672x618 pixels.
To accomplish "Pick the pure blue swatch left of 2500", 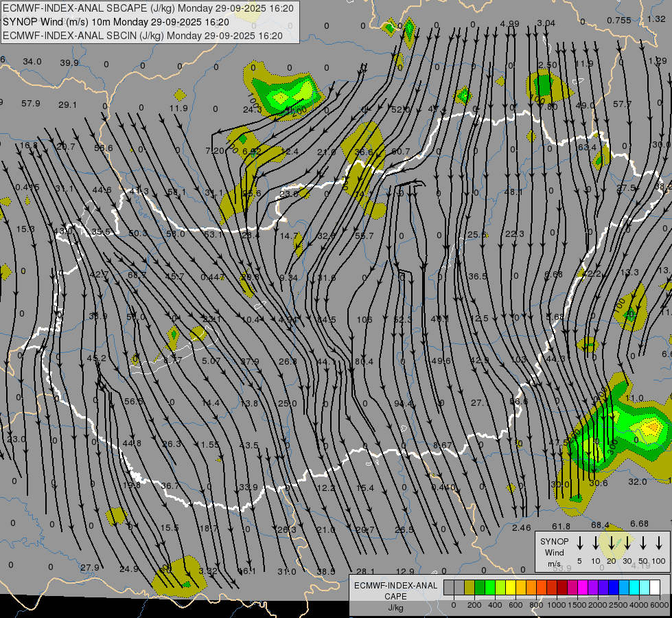I will (x=613, y=588).
